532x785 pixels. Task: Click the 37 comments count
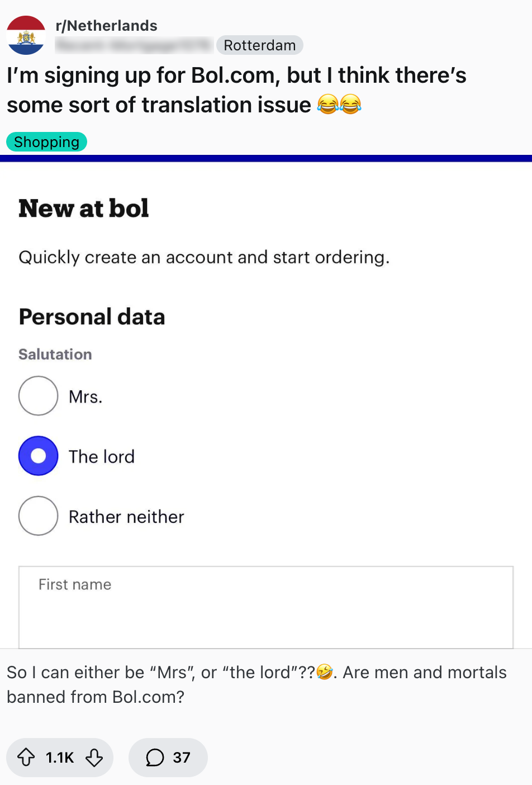pos(182,758)
